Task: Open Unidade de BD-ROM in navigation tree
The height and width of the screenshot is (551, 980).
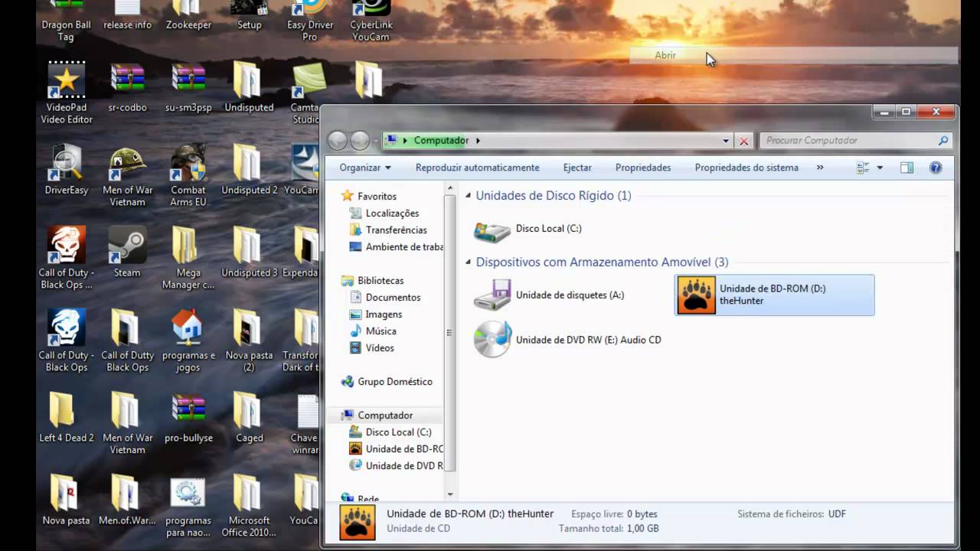Action: [396, 449]
